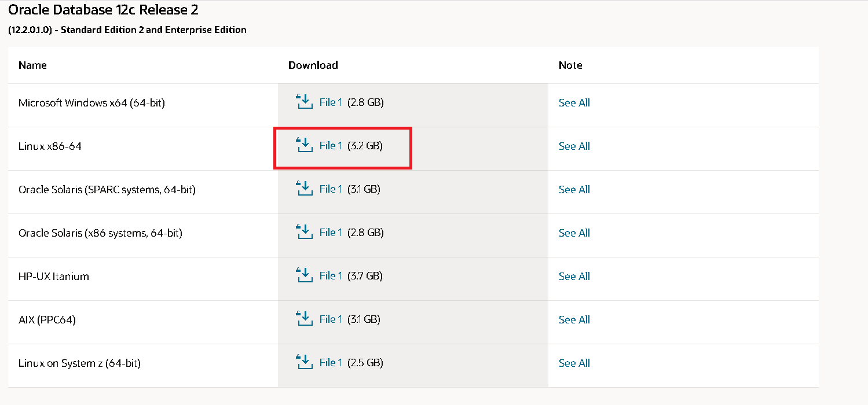Click download icon in Linux x86-64 row

pos(304,145)
